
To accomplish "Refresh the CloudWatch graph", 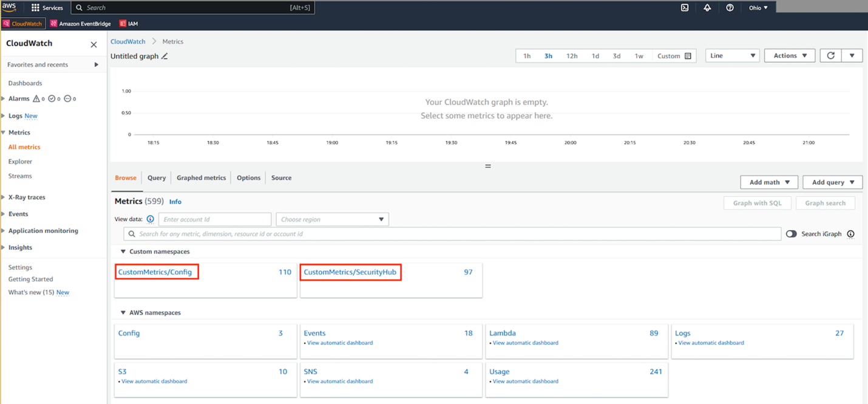I will [830, 55].
